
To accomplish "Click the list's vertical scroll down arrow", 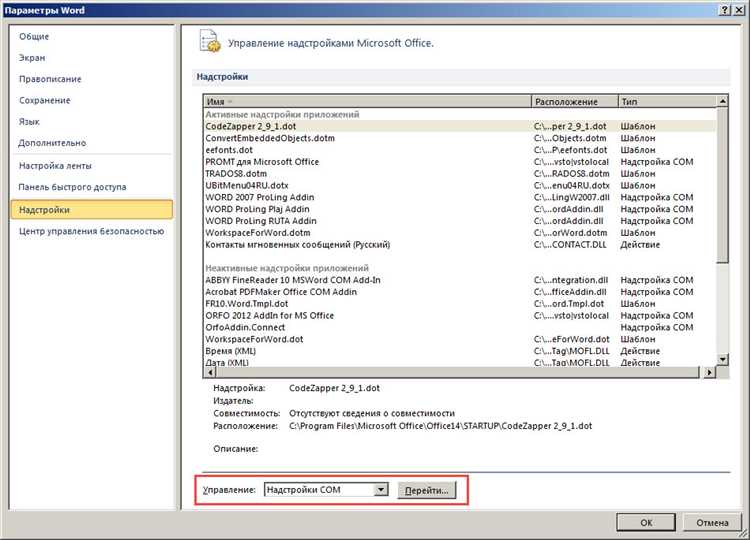I will pos(722,359).
